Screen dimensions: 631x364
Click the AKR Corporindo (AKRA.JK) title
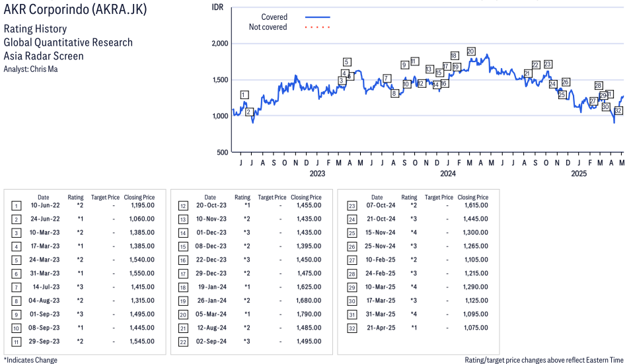point(75,9)
